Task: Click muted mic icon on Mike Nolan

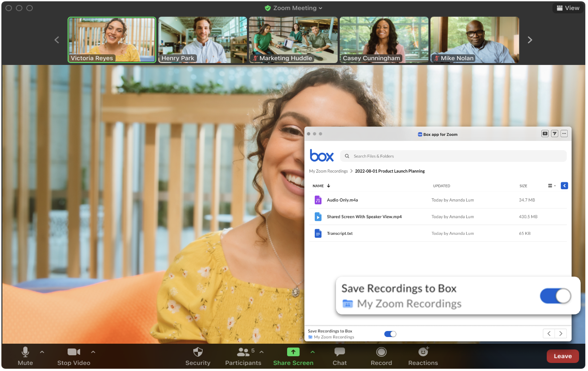Action: (x=436, y=58)
